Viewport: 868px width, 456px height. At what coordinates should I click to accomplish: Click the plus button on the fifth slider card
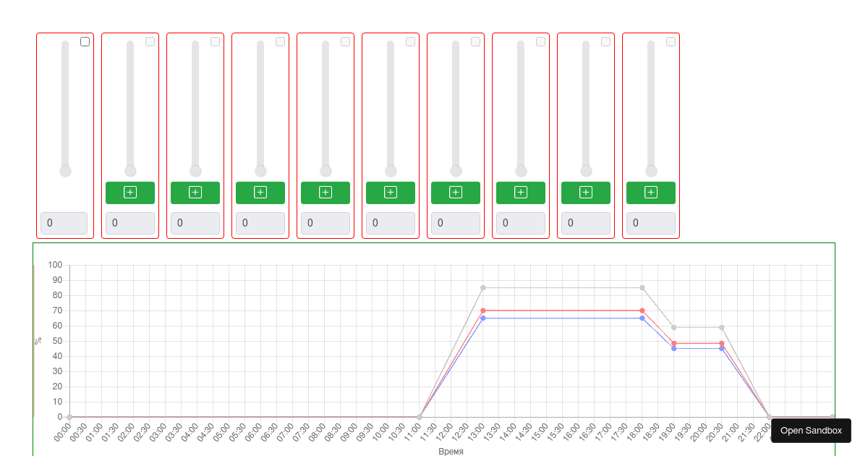pos(325,193)
